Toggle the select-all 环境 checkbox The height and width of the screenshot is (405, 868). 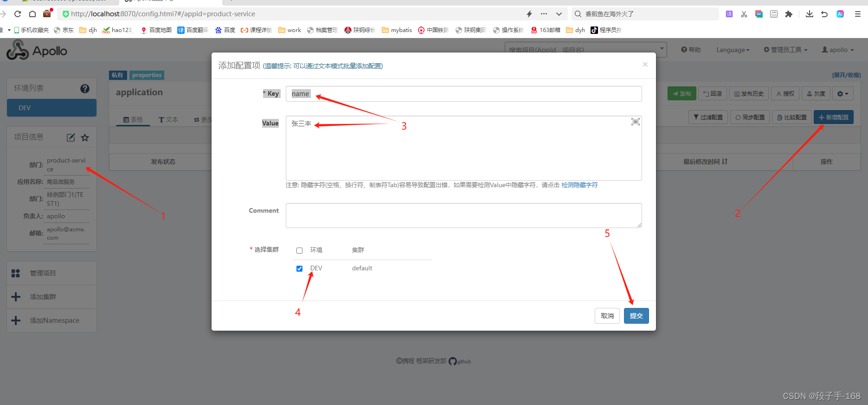300,250
